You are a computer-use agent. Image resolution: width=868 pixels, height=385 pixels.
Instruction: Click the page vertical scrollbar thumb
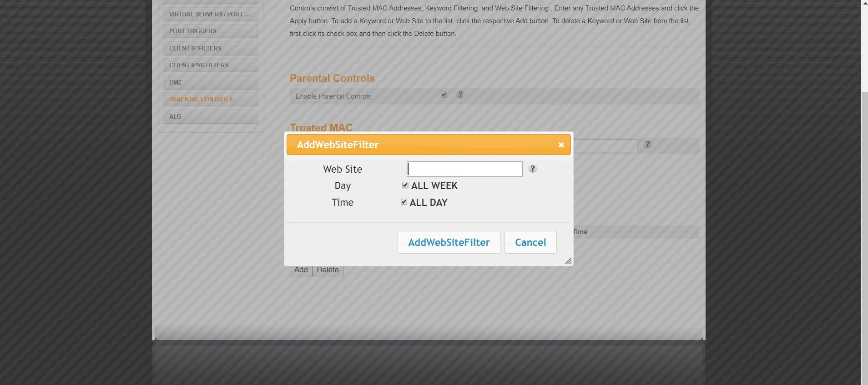[864, 238]
